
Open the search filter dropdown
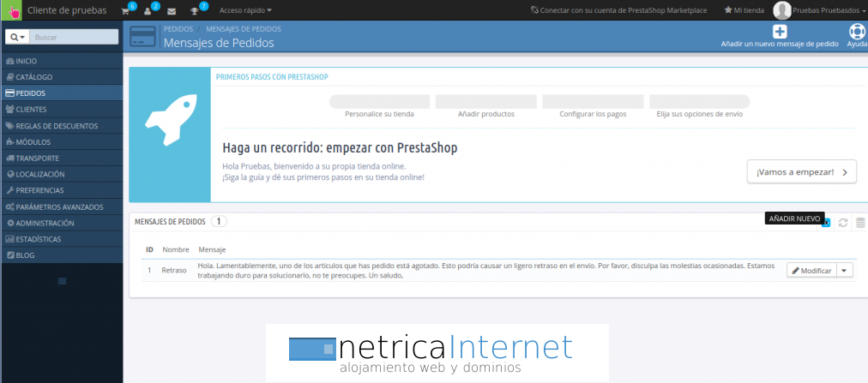click(17, 38)
